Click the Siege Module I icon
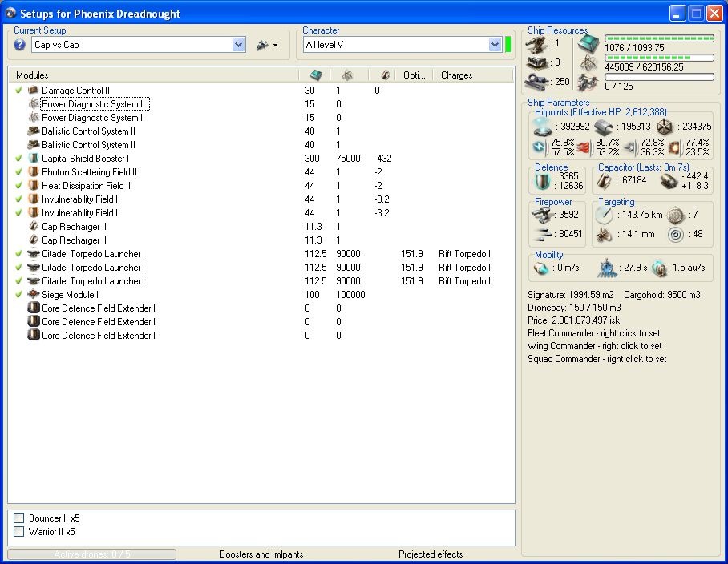 (x=34, y=295)
